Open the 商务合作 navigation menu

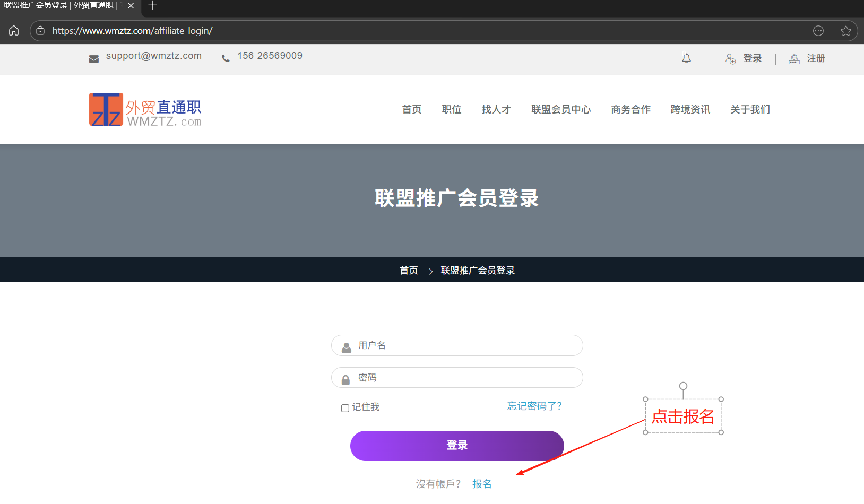pos(630,109)
